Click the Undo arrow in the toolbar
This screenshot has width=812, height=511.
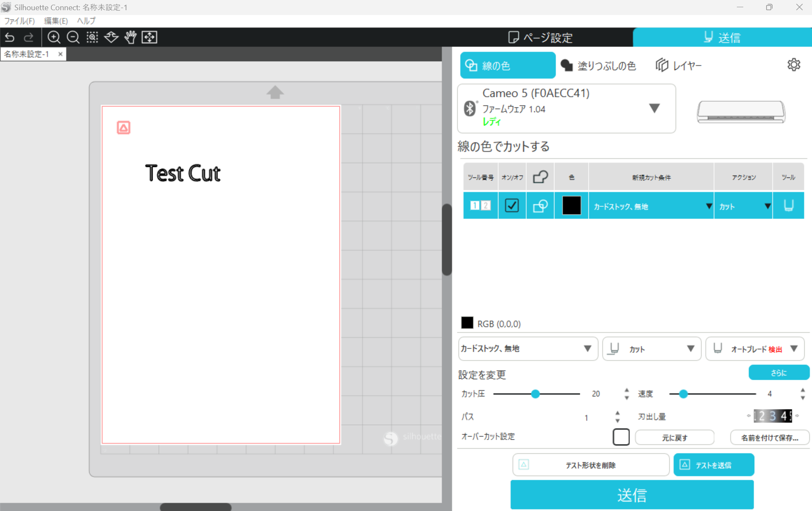point(10,37)
